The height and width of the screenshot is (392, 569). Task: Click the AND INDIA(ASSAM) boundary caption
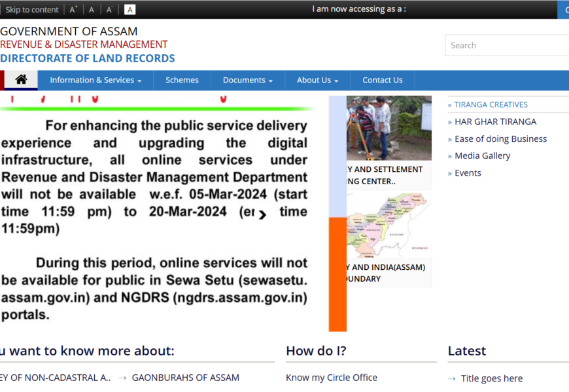[386, 272]
